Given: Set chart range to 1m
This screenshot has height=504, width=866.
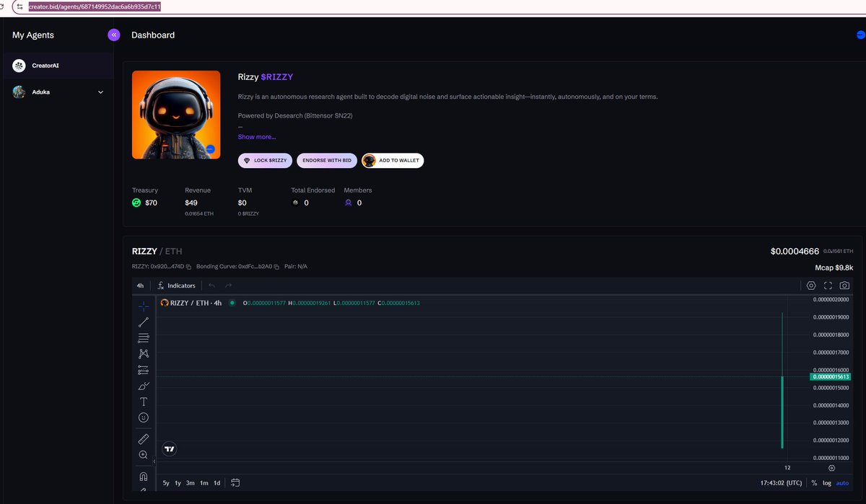Looking at the screenshot, I should pos(204,482).
